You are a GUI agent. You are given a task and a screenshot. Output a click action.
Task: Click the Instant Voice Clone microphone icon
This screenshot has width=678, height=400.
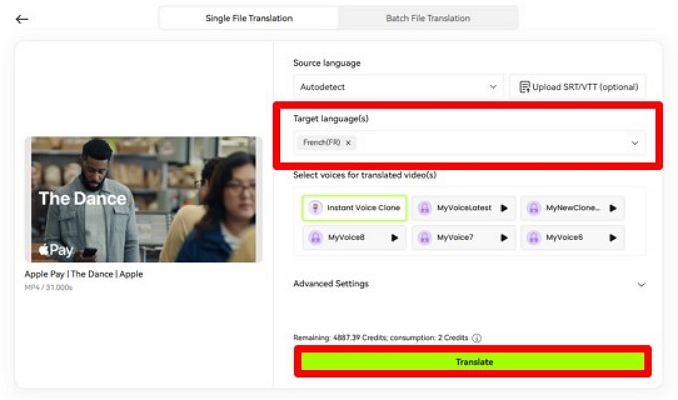[x=315, y=208]
